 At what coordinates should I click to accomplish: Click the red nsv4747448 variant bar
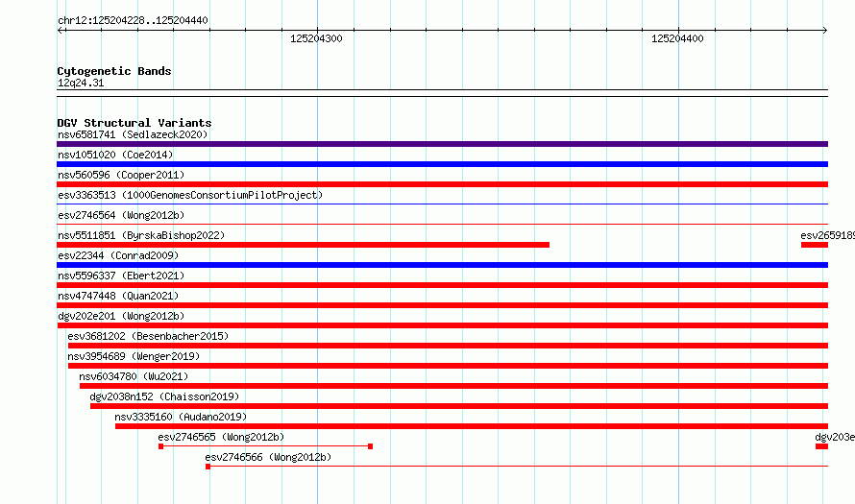(442, 305)
